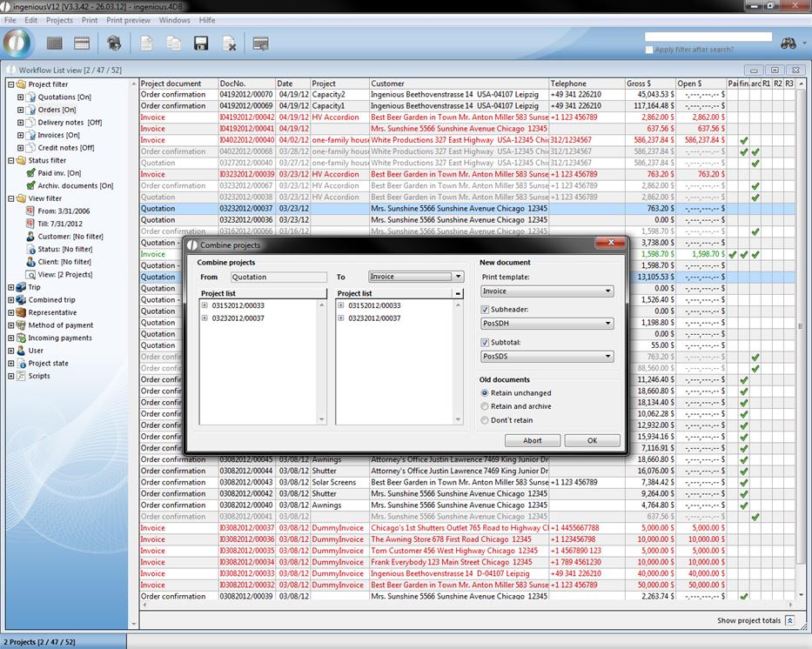Screen dimensions: 812x649
Task: Uncheck the Subheader checkbox
Action: pyautogui.click(x=485, y=310)
